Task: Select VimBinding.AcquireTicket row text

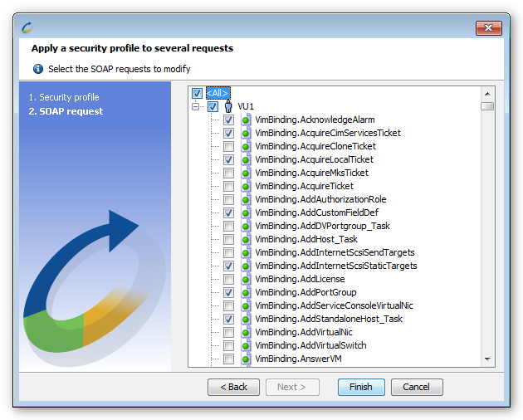Action: [304, 186]
